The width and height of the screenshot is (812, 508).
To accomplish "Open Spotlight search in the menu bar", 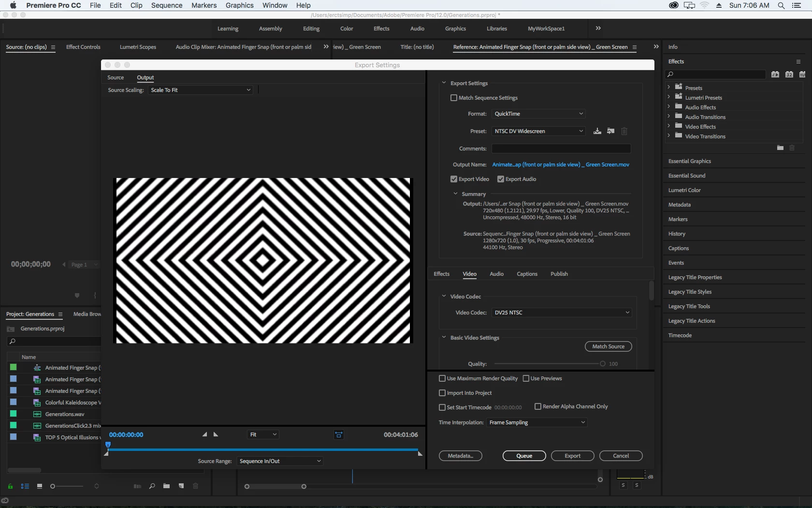I will point(781,5).
